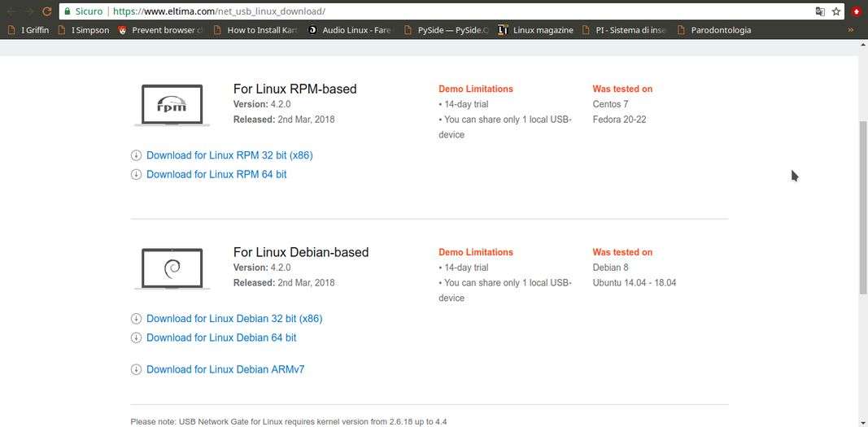
Task: Click the Linux magazine bookmark favicon
Action: coord(503,30)
